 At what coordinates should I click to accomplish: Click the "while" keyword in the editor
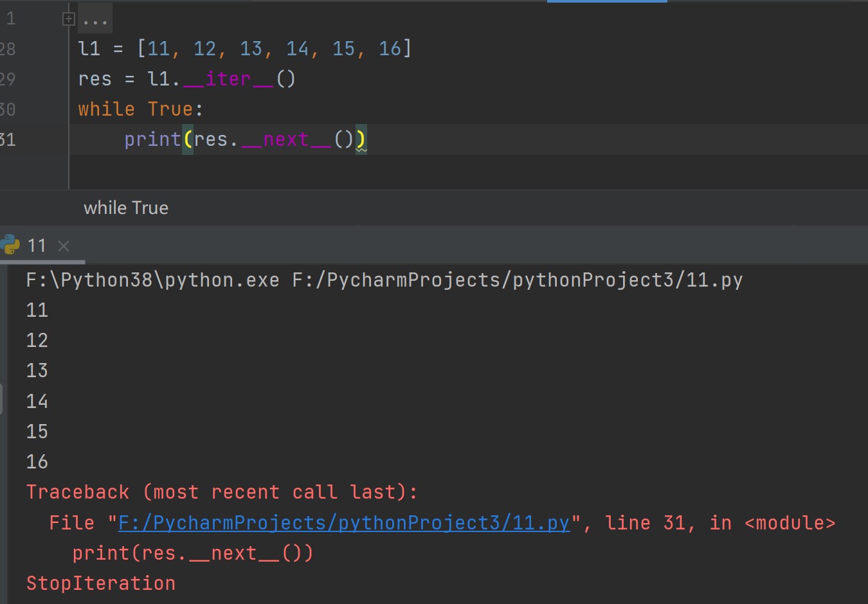pos(106,109)
